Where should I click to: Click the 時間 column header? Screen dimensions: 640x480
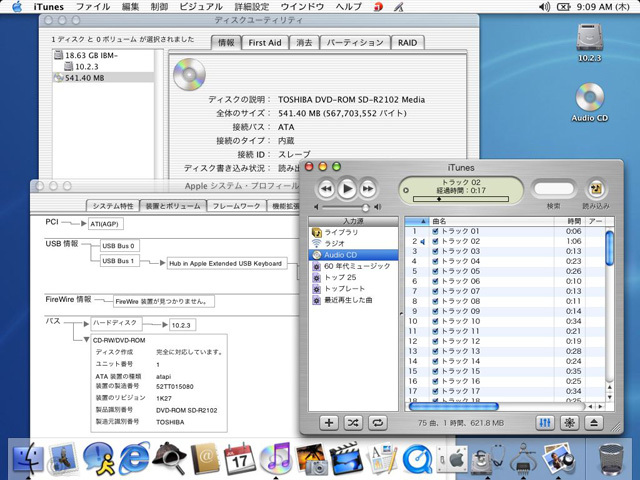[x=570, y=221]
